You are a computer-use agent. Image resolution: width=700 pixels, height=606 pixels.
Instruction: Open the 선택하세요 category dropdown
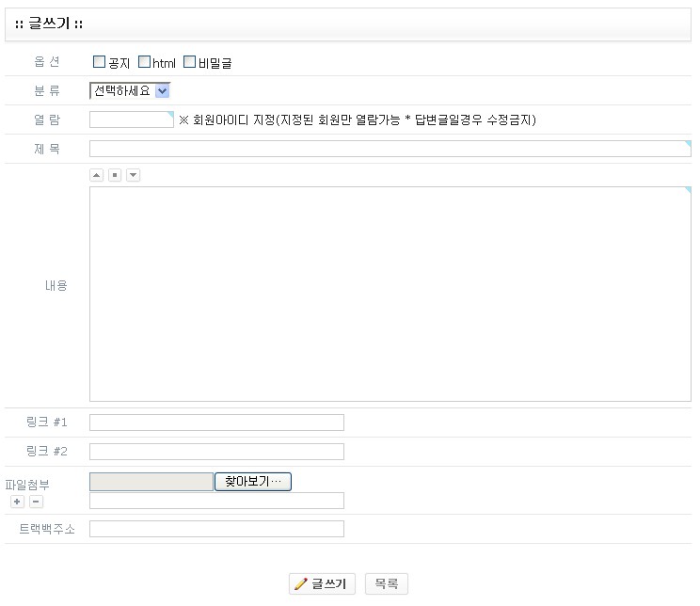click(130, 91)
